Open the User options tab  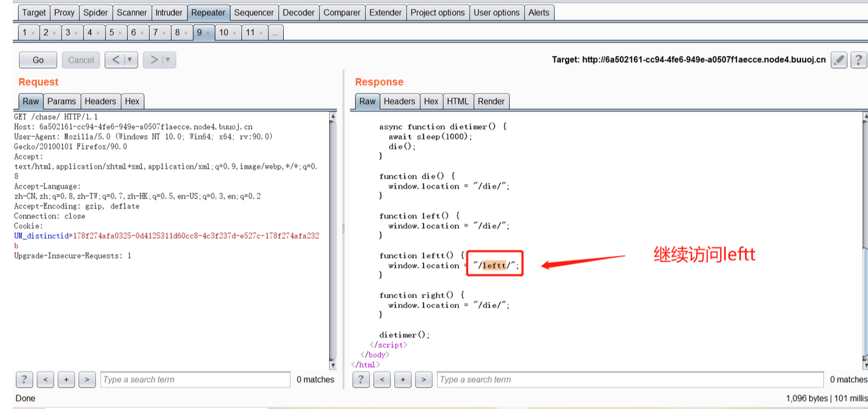coord(496,12)
